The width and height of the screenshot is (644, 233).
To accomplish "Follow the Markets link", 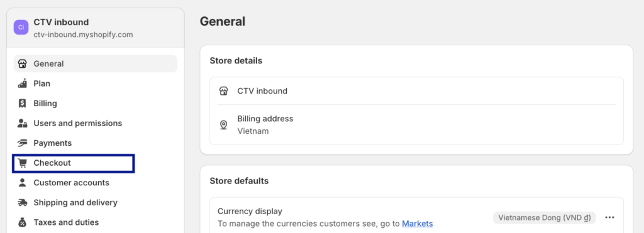I will [418, 224].
